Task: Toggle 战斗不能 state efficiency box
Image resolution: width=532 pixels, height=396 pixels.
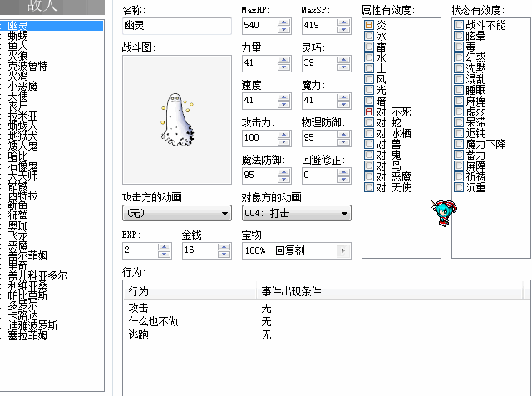Action: (x=459, y=25)
